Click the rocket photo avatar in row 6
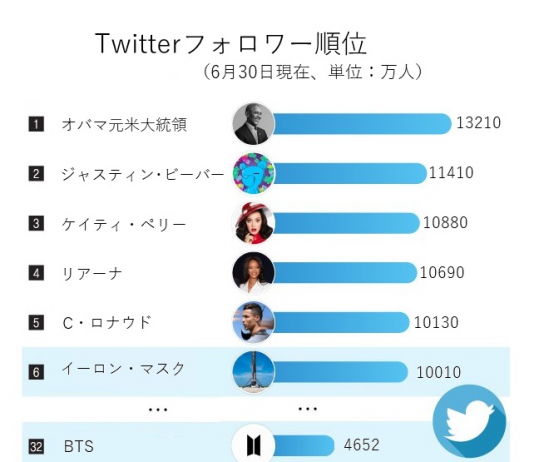The width and height of the screenshot is (534, 462). (x=253, y=372)
